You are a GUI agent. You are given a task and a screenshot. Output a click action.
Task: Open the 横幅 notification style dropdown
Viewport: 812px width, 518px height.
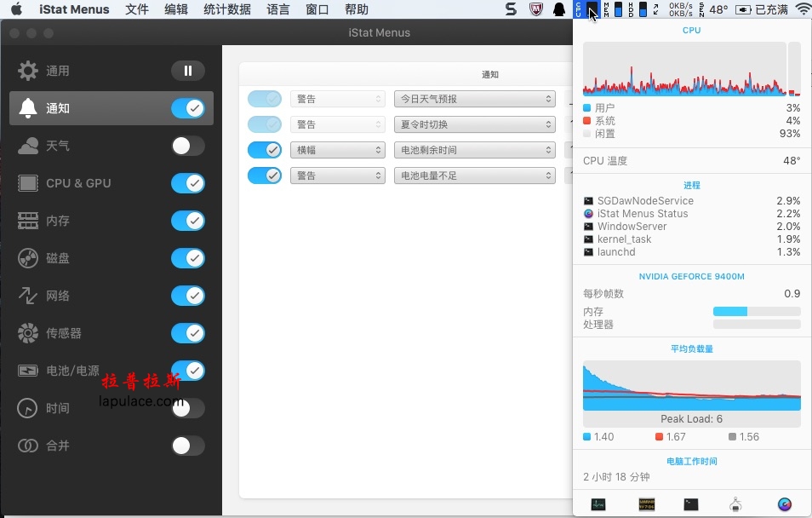point(338,150)
